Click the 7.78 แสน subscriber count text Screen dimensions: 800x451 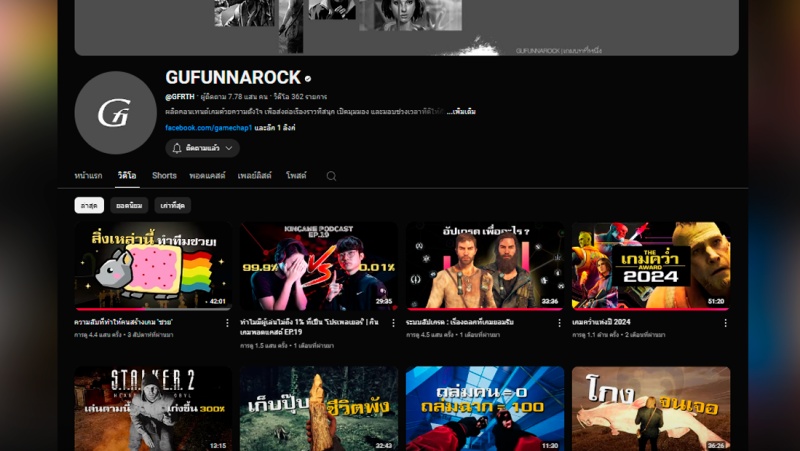tap(234, 96)
